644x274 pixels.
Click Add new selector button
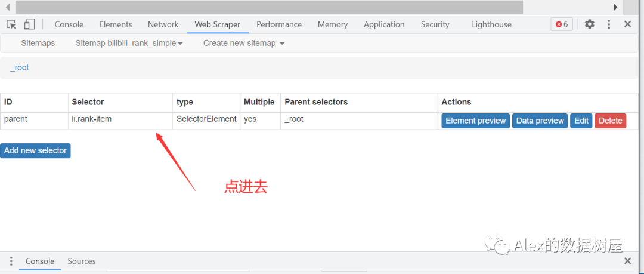pos(35,150)
